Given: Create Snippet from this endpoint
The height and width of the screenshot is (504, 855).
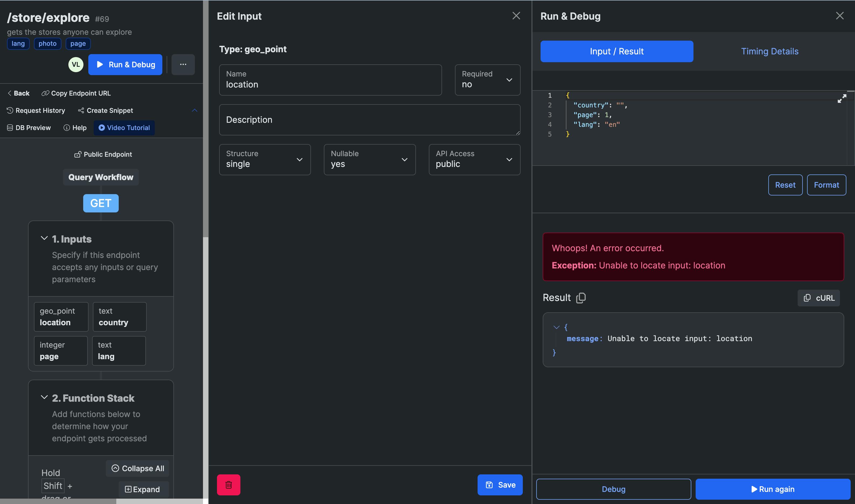Looking at the screenshot, I should click(105, 110).
